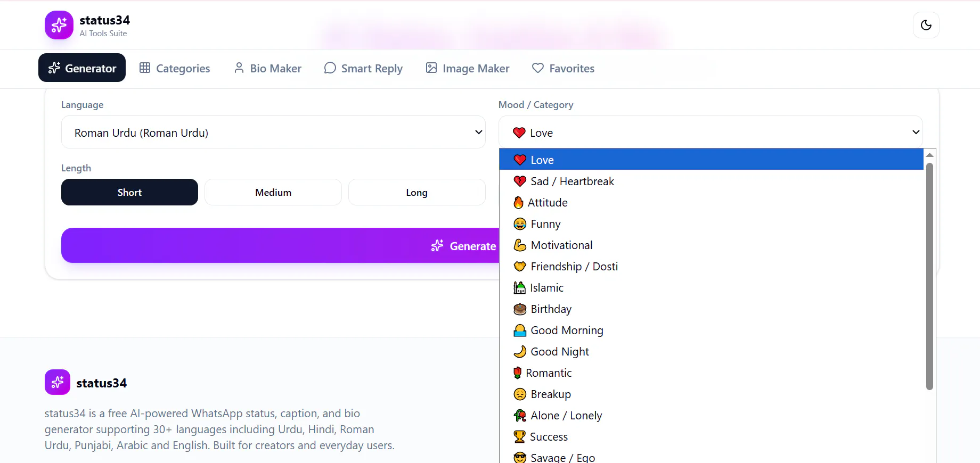Choose Success from the mood list
This screenshot has width=980, height=463.
pos(711,436)
